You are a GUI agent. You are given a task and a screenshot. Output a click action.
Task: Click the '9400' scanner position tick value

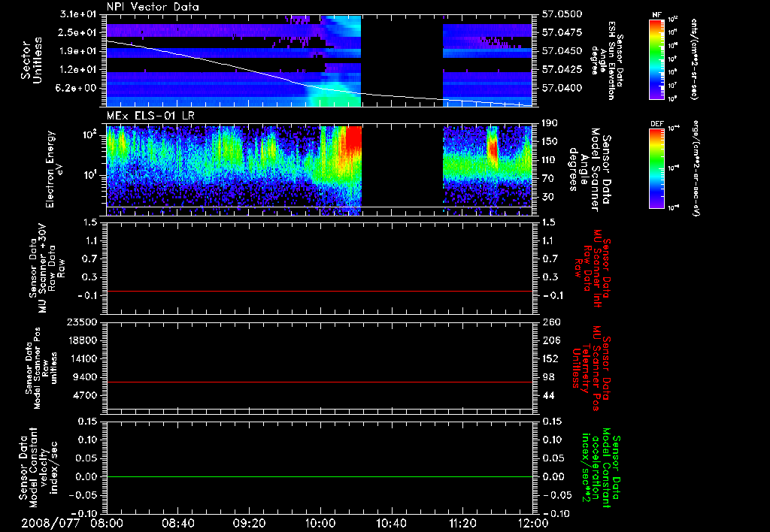84,377
